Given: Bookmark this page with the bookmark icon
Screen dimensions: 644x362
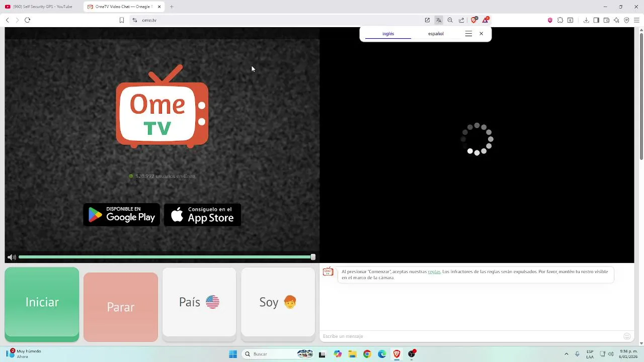Looking at the screenshot, I should click(122, 20).
